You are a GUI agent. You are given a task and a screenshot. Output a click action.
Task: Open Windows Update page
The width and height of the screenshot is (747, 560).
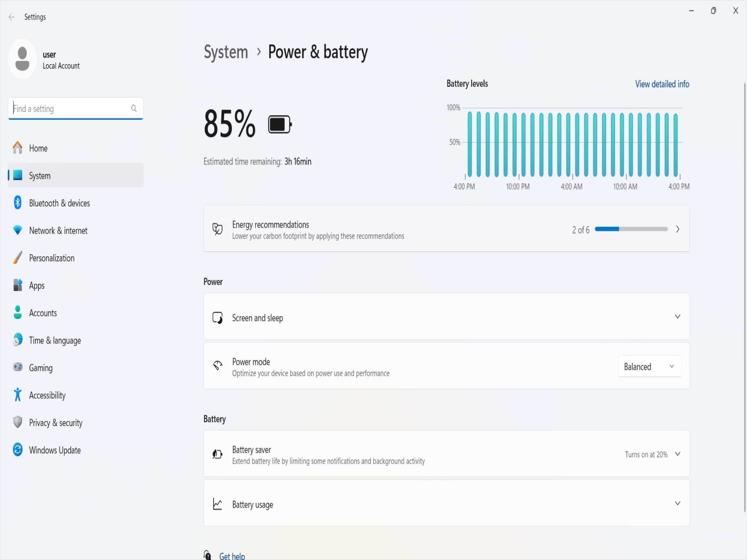pos(76,450)
